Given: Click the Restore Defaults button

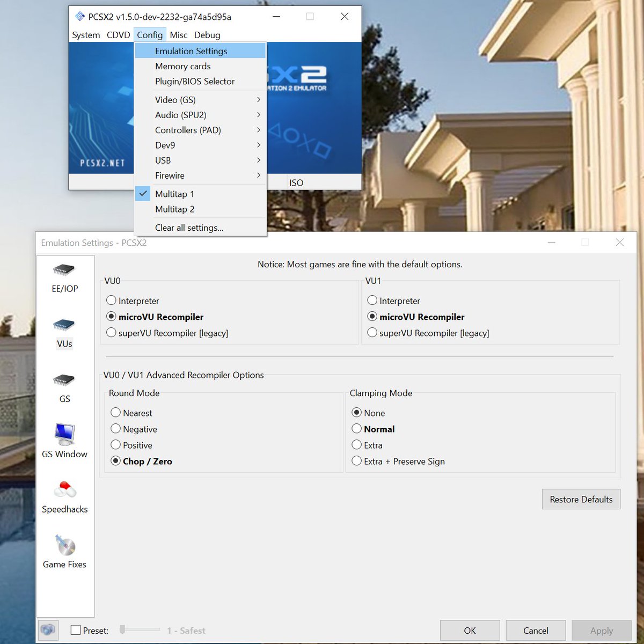Looking at the screenshot, I should coord(581,499).
